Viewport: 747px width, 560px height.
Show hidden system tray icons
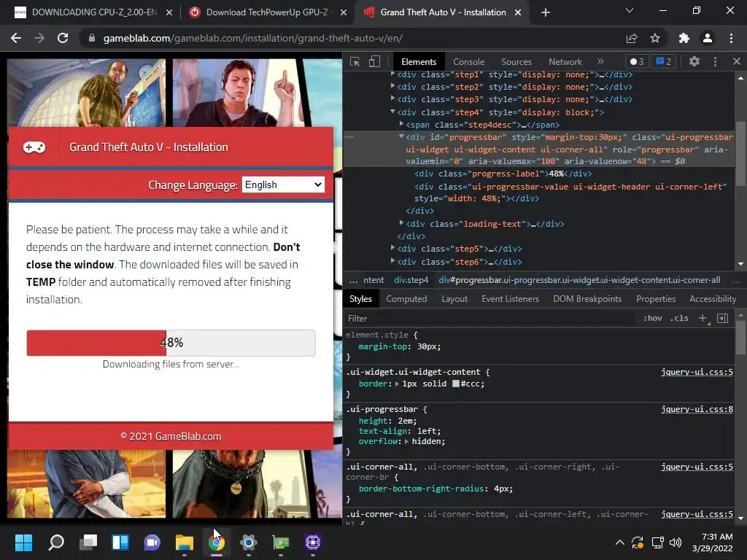(620, 542)
